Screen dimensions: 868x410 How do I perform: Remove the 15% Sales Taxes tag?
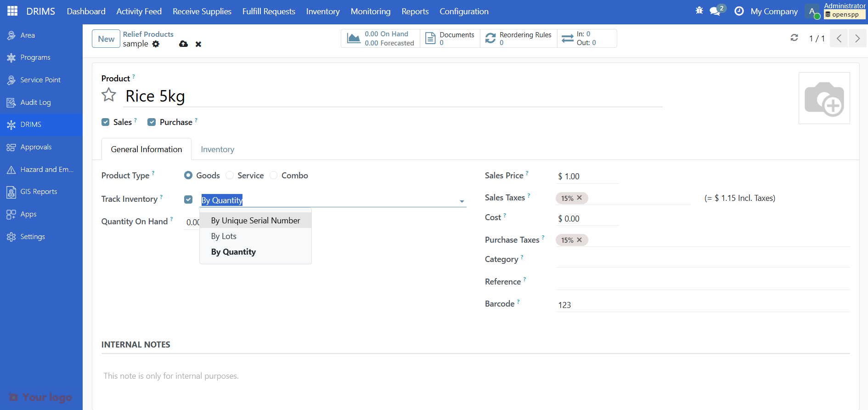(x=580, y=198)
